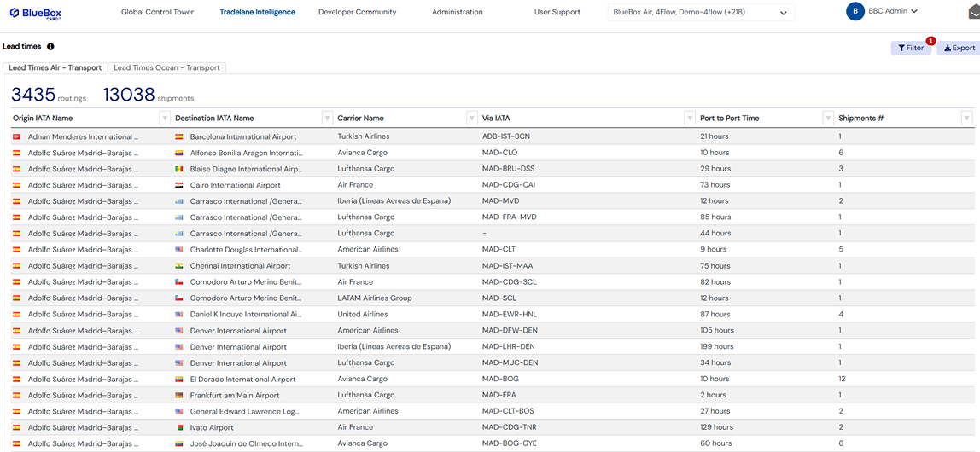Click Spain flag beside Barcelona International Airport
The width and height of the screenshot is (980, 452).
coord(178,136)
